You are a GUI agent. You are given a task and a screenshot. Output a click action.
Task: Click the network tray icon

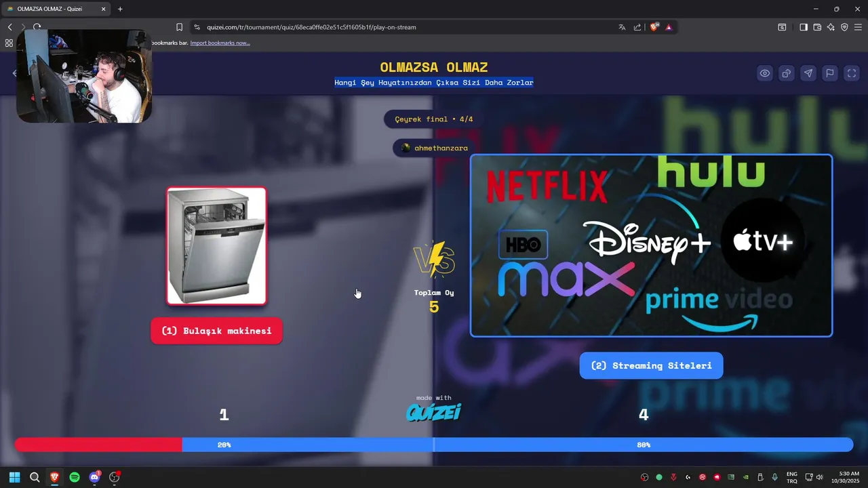pyautogui.click(x=809, y=477)
